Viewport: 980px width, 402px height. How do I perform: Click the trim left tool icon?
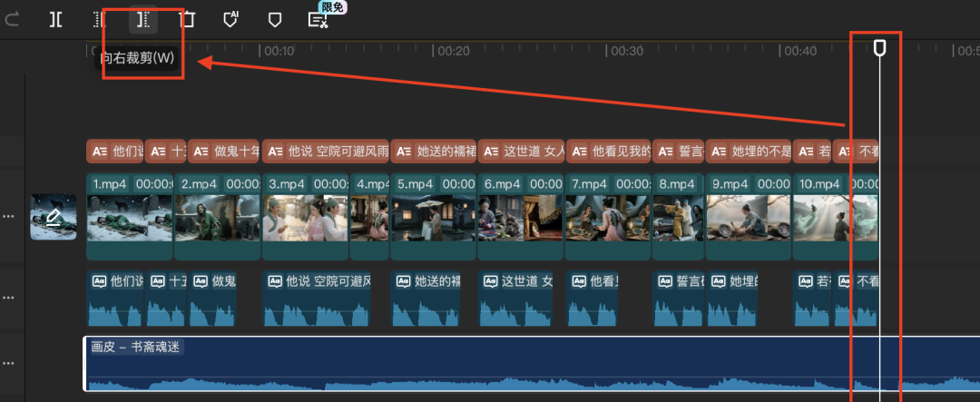coord(100,19)
